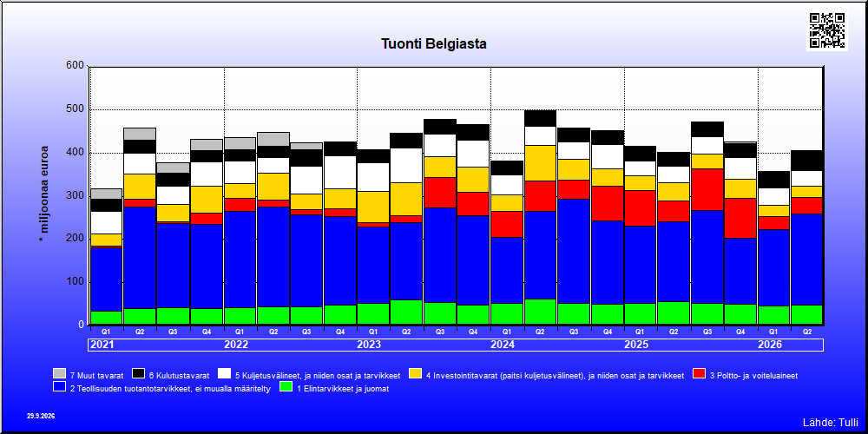The image size is (868, 434).
Task: Click the year label 2022
Action: pos(236,345)
